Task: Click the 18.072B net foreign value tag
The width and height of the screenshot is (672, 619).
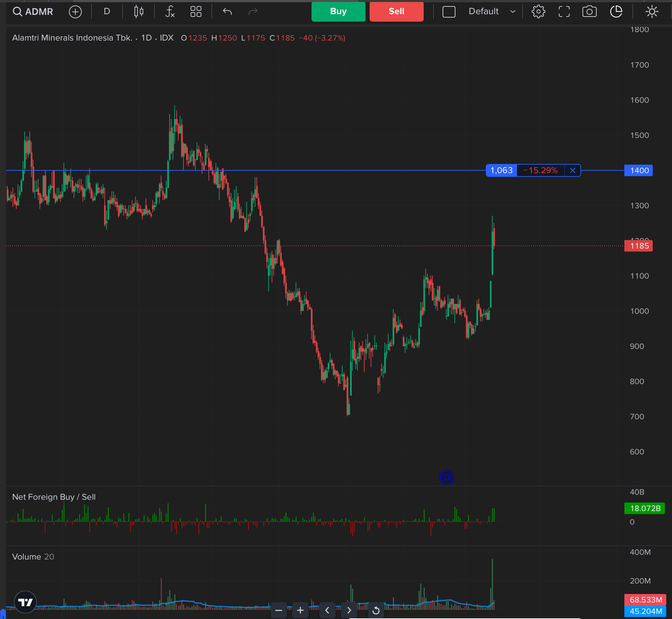Action: [645, 509]
